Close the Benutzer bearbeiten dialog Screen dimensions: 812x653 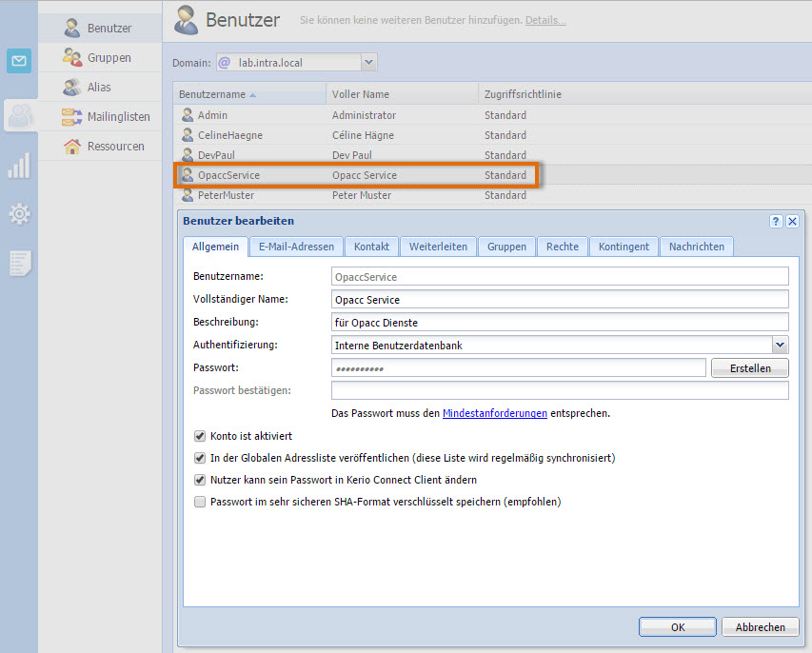click(792, 222)
